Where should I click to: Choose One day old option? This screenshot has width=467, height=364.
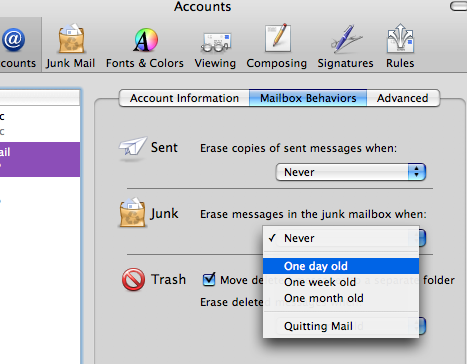[x=341, y=266]
